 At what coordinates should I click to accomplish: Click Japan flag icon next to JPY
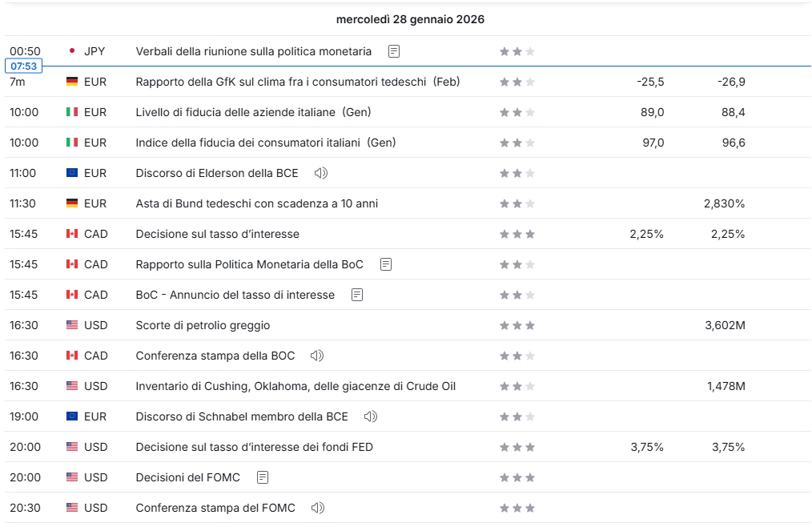[72, 51]
